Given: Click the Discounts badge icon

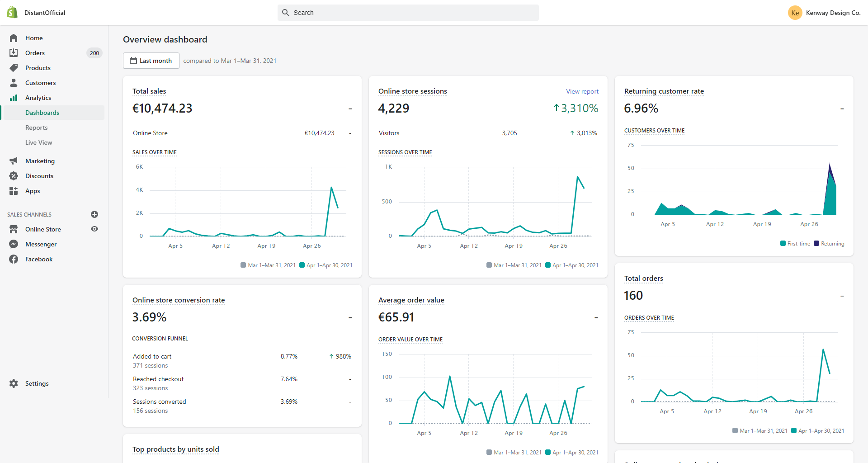Looking at the screenshot, I should (x=14, y=176).
